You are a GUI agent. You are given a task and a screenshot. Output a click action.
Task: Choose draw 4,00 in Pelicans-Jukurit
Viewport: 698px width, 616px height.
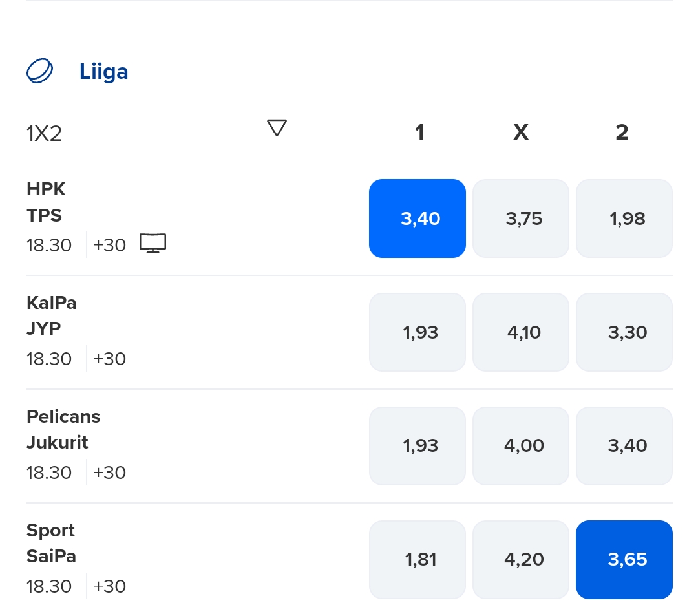click(x=521, y=446)
